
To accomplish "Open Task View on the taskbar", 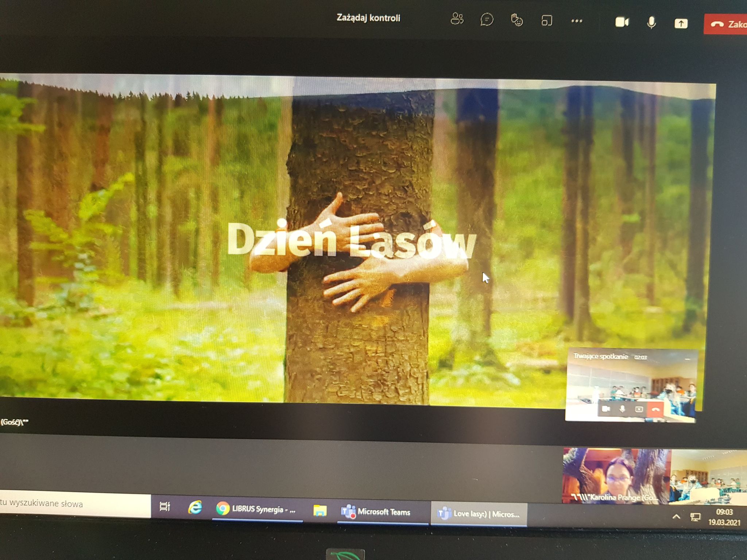I will [165, 506].
